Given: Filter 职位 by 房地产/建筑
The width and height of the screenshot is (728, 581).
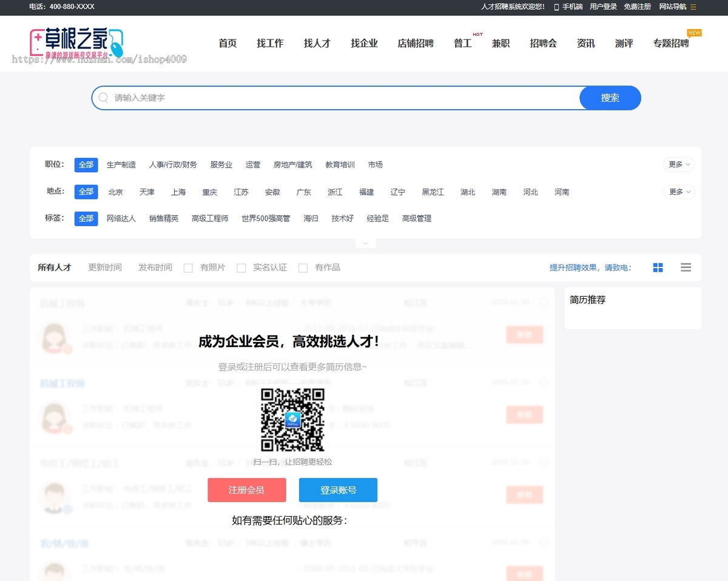Looking at the screenshot, I should point(293,164).
